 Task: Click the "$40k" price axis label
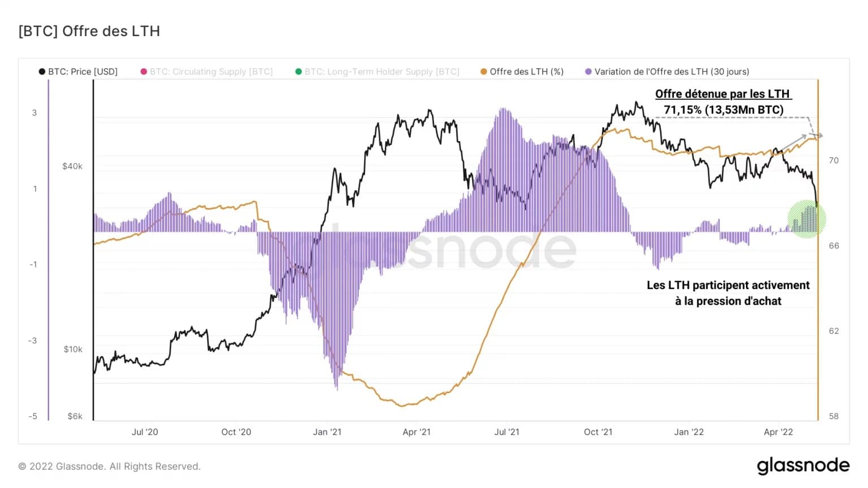(x=72, y=166)
